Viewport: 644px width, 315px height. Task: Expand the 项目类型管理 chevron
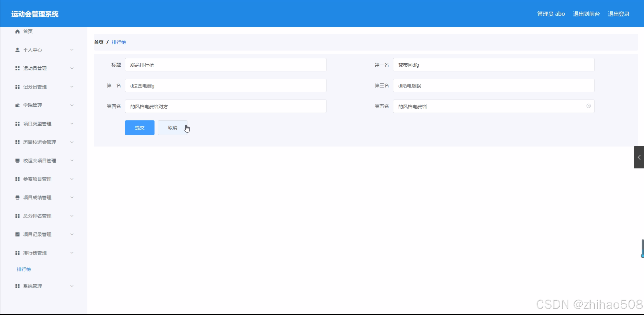click(x=72, y=124)
